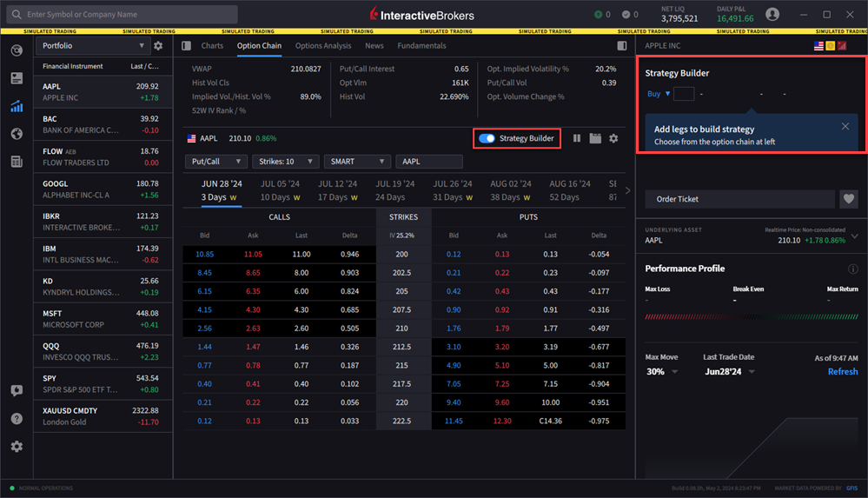Click the Last / C... column header
The width and height of the screenshot is (868, 498).
[144, 66]
